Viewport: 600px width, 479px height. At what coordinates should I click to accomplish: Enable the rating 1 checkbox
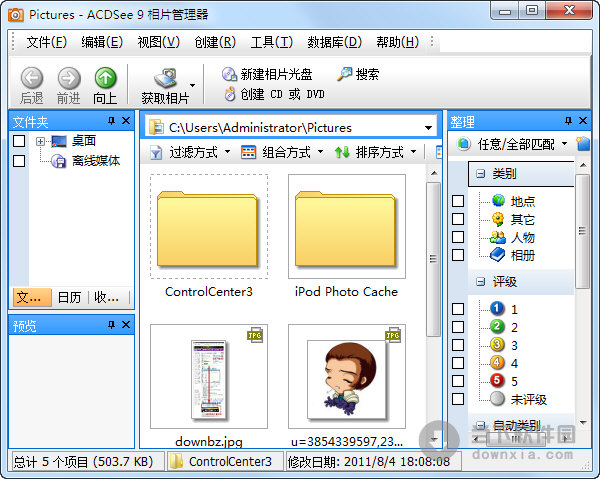pyautogui.click(x=458, y=309)
